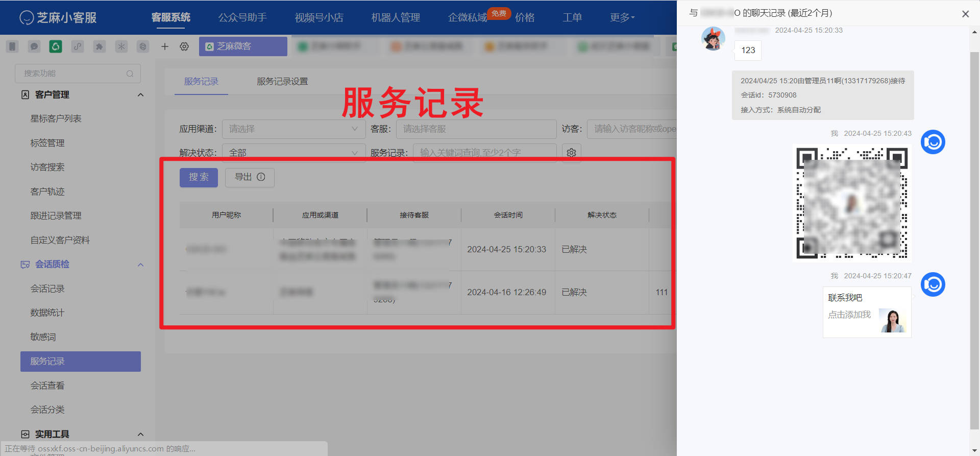The image size is (980, 456).
Task: Click the 解决状态 column header
Action: click(602, 215)
